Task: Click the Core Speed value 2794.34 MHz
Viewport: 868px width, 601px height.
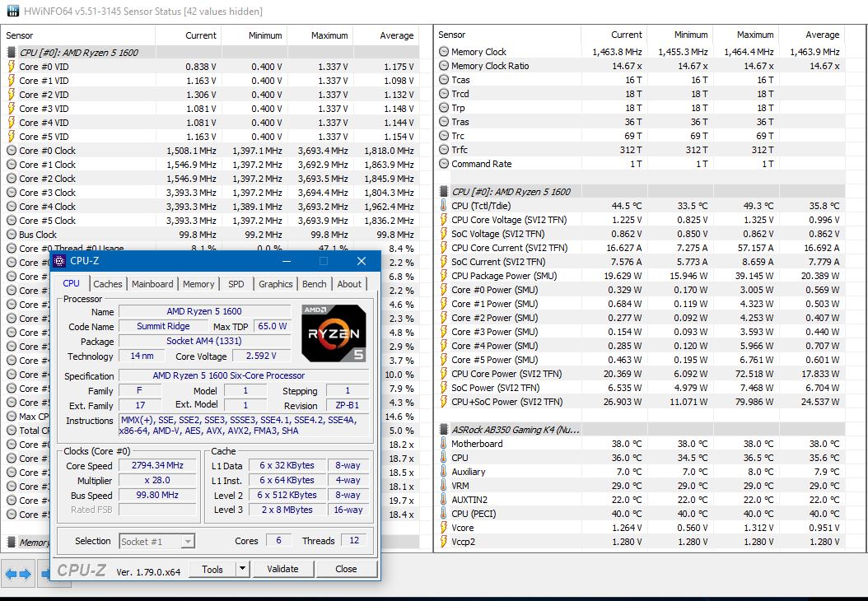Action: point(158,465)
